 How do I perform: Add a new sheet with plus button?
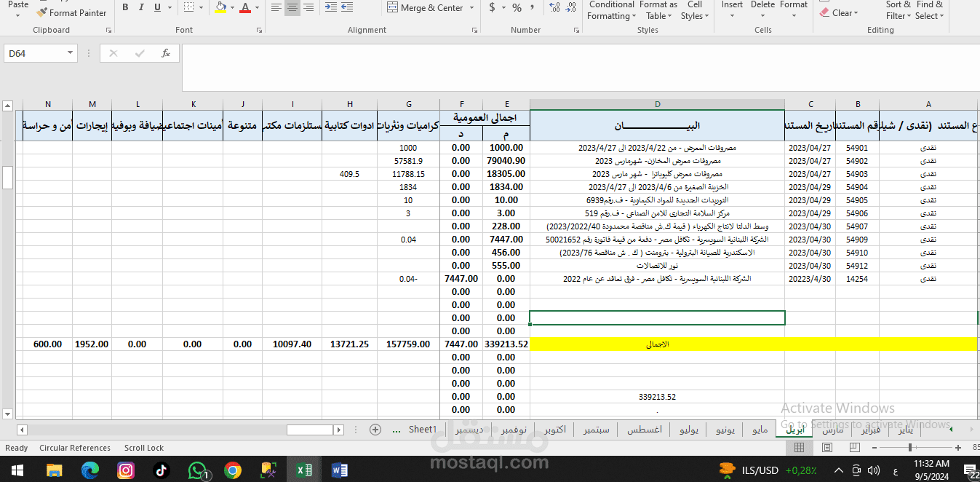(375, 430)
